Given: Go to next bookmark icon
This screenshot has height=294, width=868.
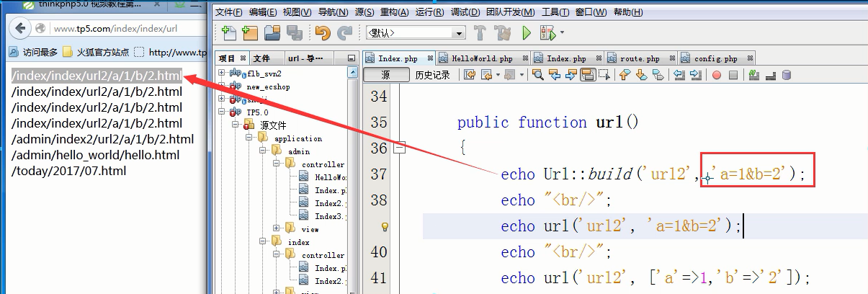Looking at the screenshot, I should (641, 74).
